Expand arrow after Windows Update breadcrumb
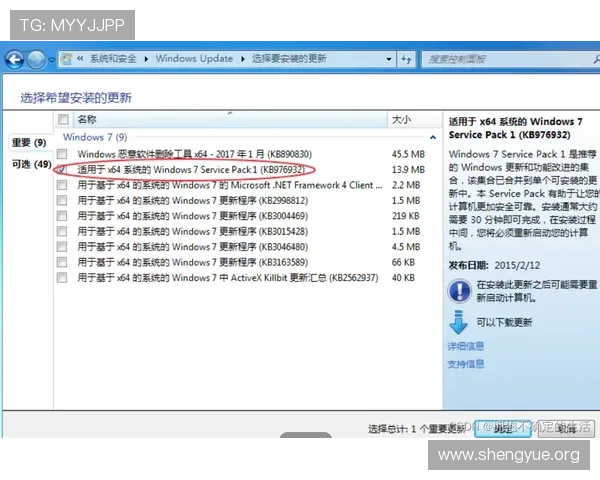Screen dimensions: 600x480 [x=243, y=59]
